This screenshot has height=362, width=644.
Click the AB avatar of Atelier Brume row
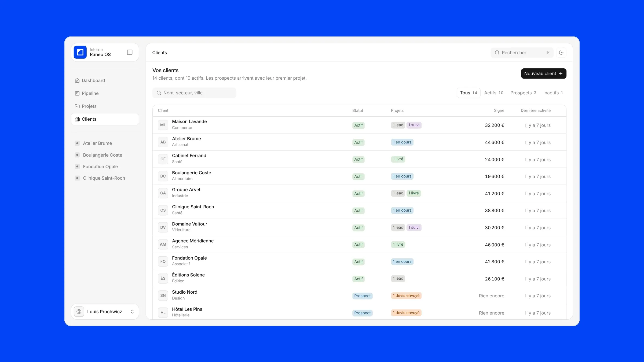click(x=163, y=142)
